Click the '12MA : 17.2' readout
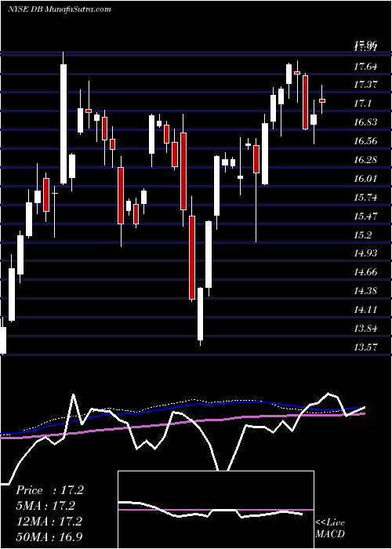 (49, 521)
